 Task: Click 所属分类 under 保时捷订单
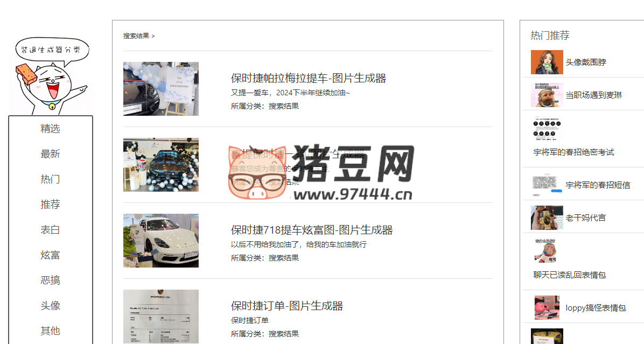pos(265,334)
